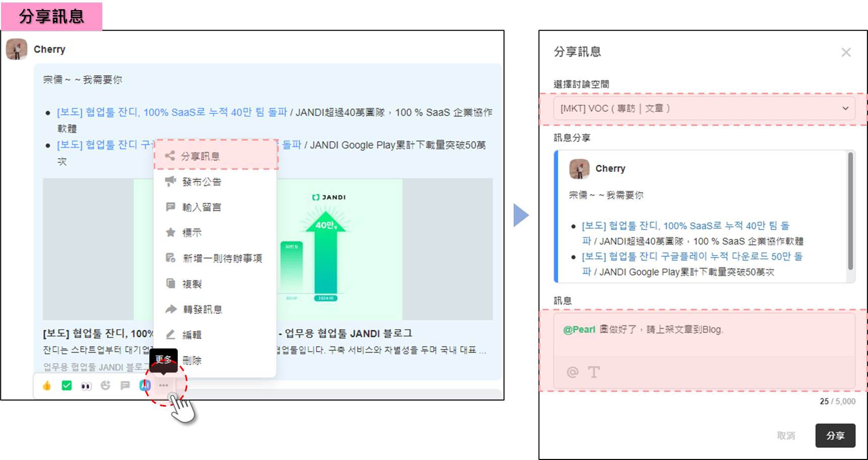This screenshot has height=460, width=868.
Task: Open the 40만 팀 돌파 link in chat
Action: click(172, 112)
